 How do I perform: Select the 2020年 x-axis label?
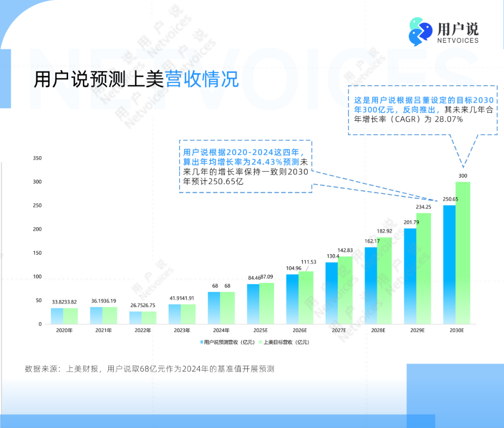64,331
